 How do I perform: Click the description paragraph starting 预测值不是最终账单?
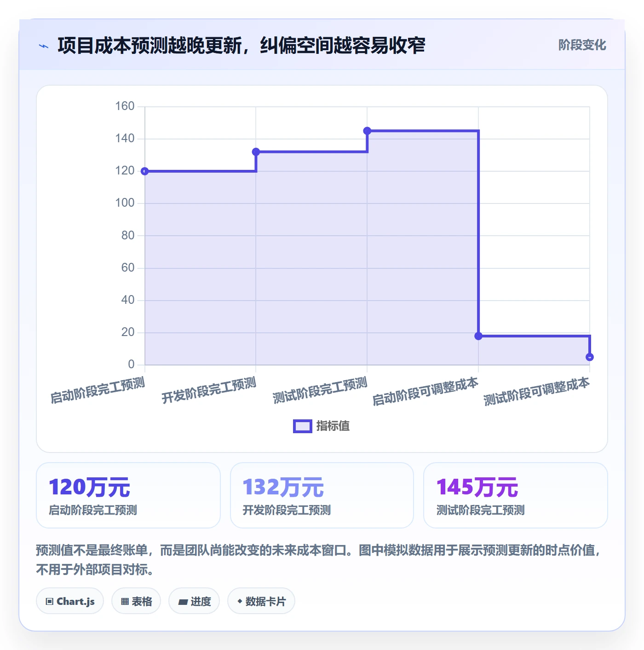[318, 560]
